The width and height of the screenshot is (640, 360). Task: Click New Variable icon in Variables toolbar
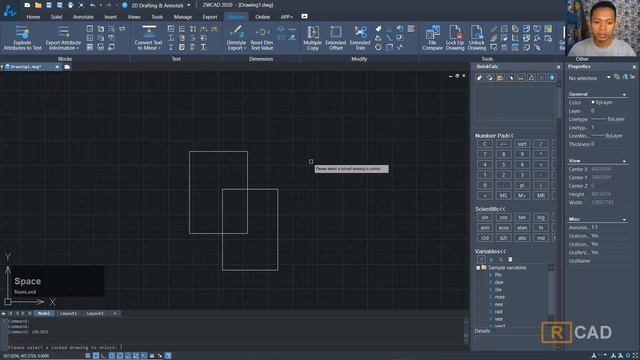pyautogui.click(x=481, y=259)
